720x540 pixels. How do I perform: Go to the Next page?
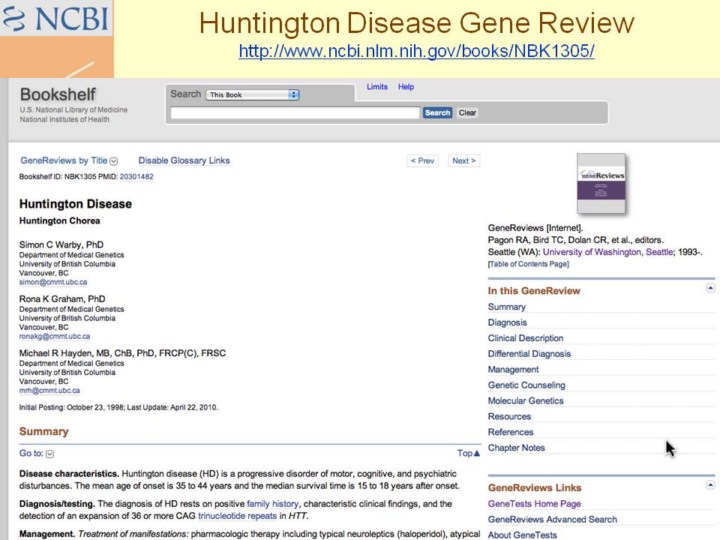coord(463,161)
